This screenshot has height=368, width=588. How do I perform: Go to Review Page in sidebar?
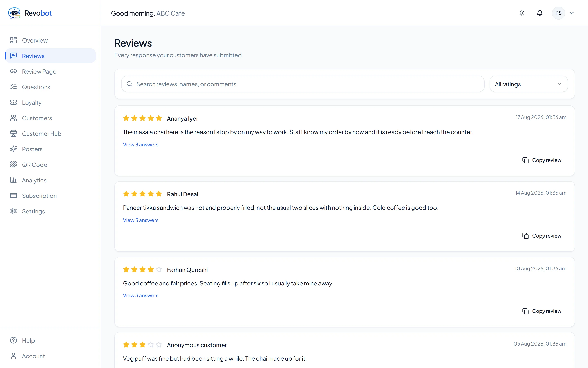50,71
